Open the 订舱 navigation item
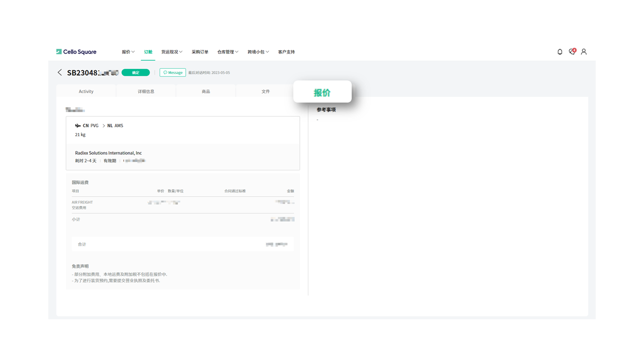 [x=148, y=52]
